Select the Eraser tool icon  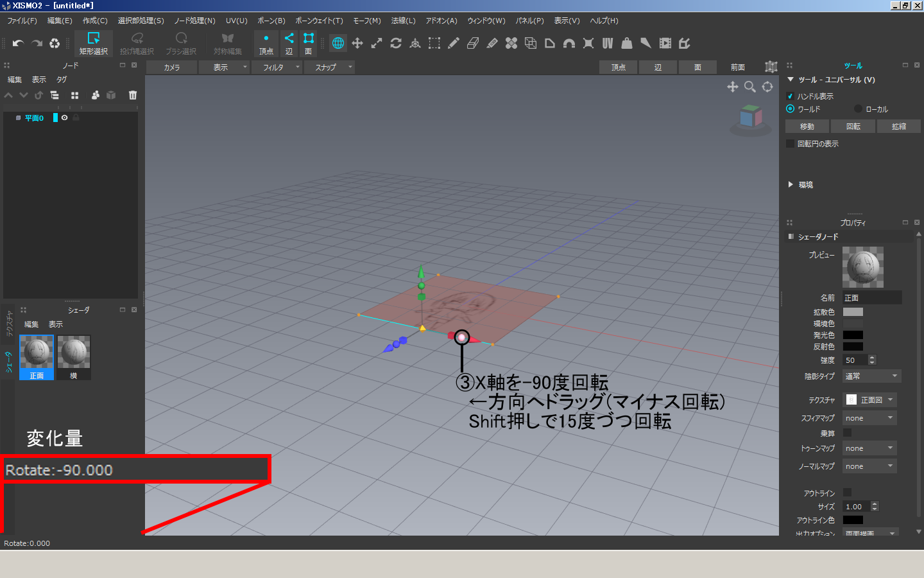pyautogui.click(x=473, y=43)
